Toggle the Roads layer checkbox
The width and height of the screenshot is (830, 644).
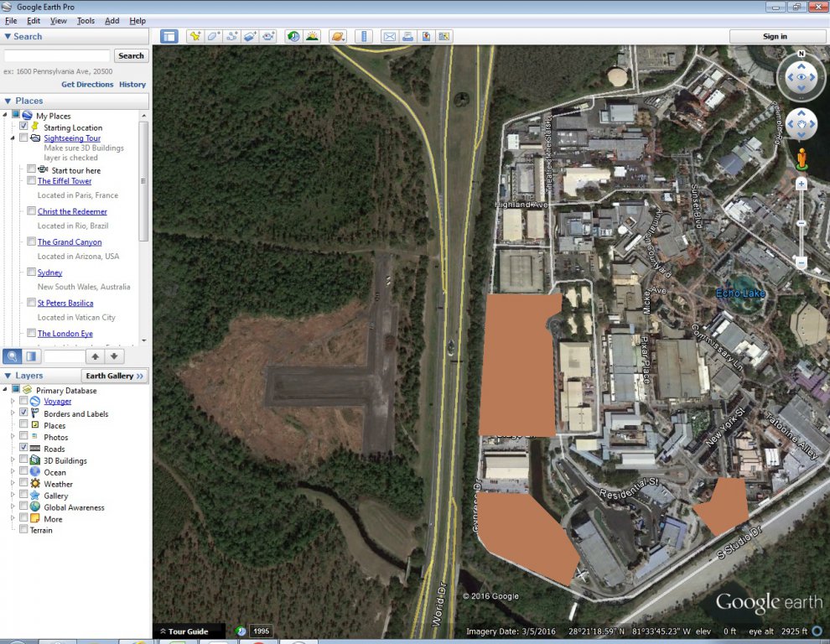coord(23,447)
